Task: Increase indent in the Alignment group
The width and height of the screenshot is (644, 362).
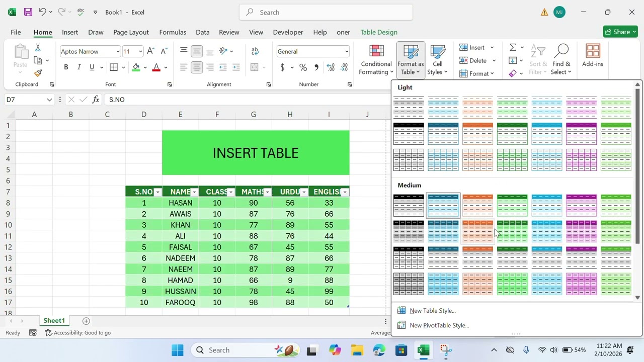Action: [236, 67]
